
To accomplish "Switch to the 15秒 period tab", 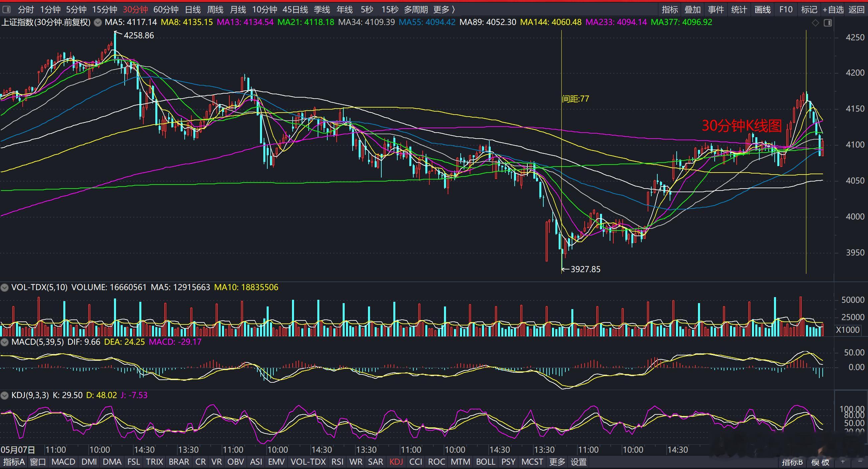I will coord(390,9).
